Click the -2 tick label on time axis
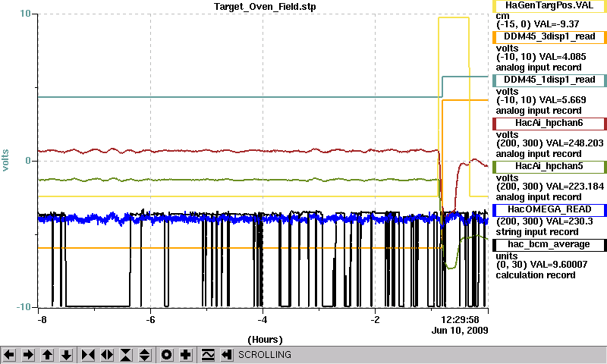The height and width of the screenshot is (364, 607). point(375,320)
